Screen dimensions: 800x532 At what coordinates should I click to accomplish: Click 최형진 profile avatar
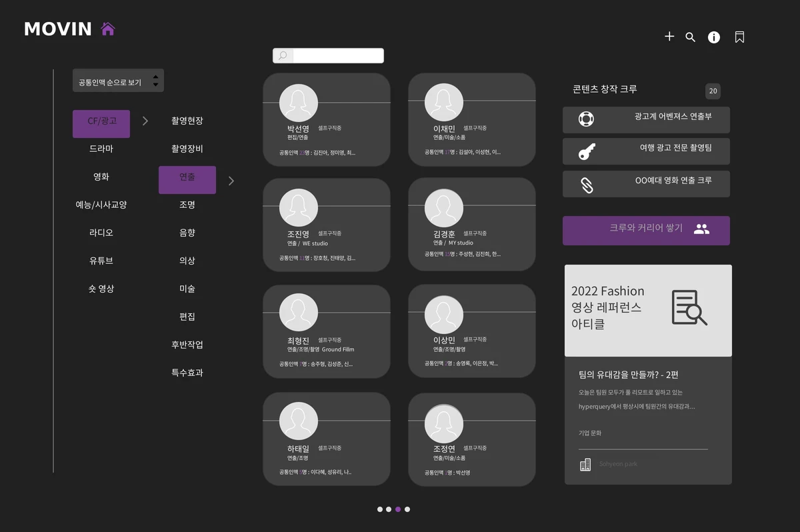299,313
